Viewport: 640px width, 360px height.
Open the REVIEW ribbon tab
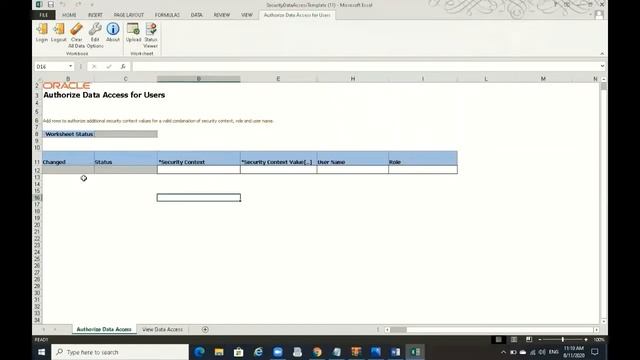pyautogui.click(x=222, y=15)
